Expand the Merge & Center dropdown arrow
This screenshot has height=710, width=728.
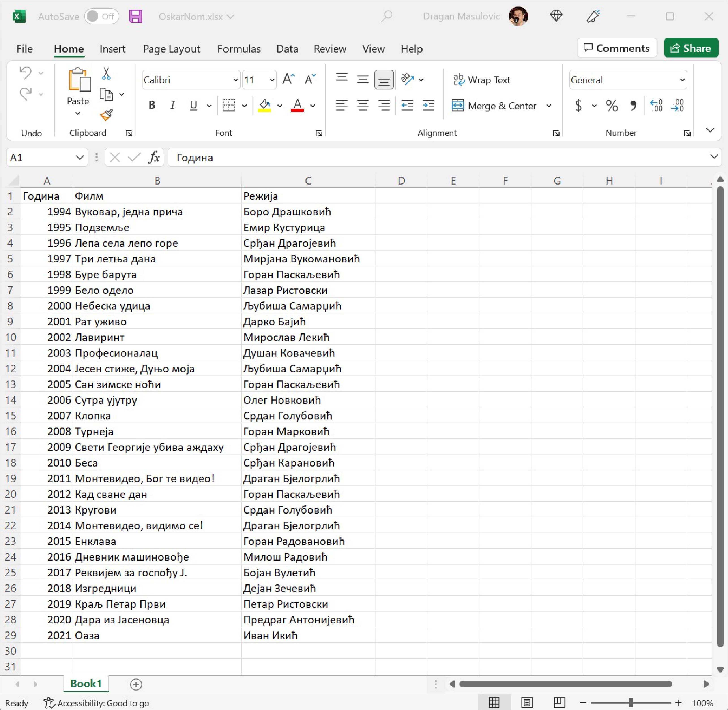point(548,106)
